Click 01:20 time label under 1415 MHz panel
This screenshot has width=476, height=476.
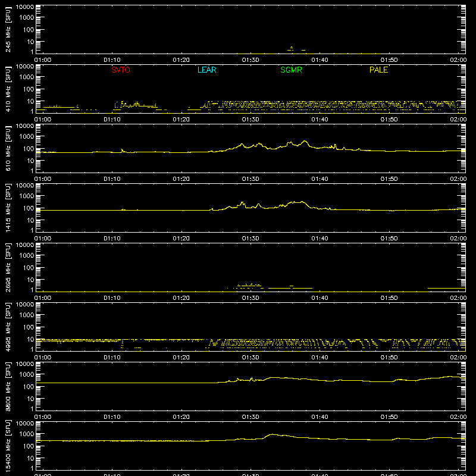pyautogui.click(x=181, y=239)
